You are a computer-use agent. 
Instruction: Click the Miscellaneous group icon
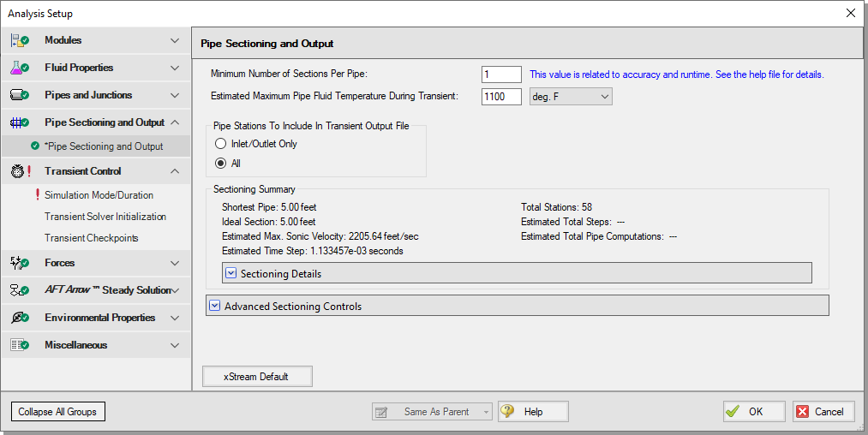pyautogui.click(x=19, y=345)
